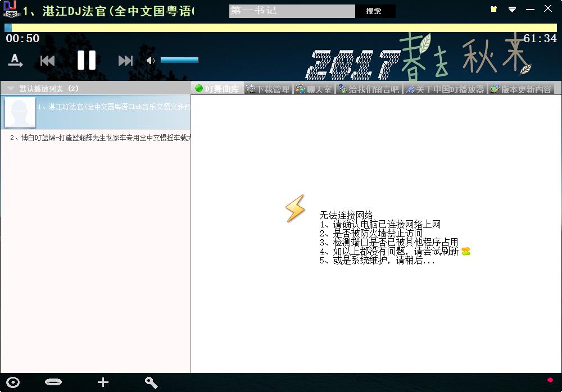Click the lightning bolt network error icon

(x=295, y=208)
